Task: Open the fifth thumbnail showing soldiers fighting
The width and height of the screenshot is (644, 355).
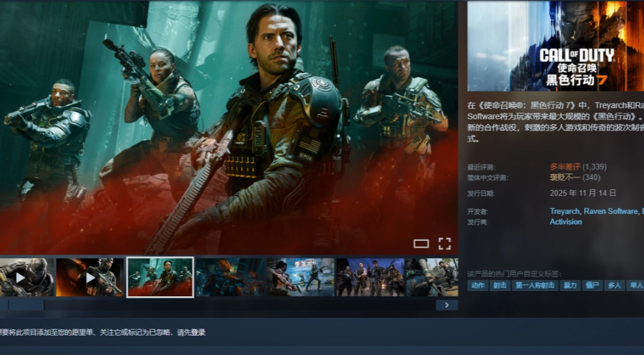Action: click(300, 277)
